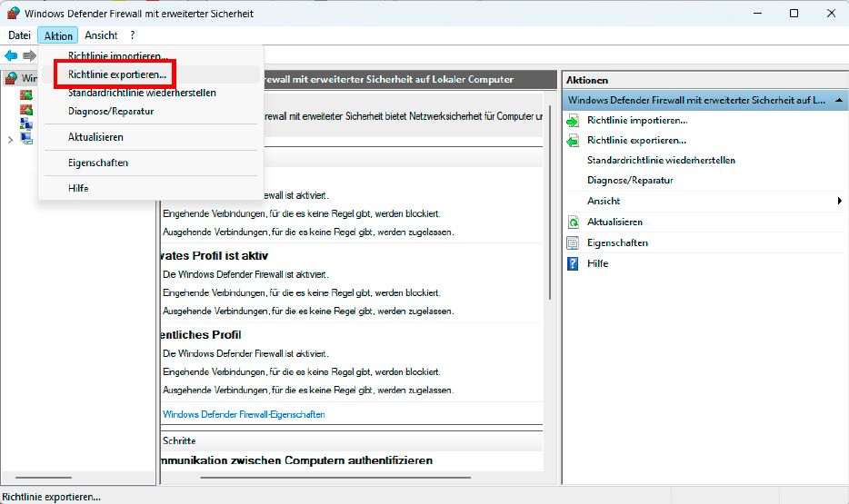Click the 'Schritte' section heading
This screenshot has width=849, height=504.
tap(179, 440)
